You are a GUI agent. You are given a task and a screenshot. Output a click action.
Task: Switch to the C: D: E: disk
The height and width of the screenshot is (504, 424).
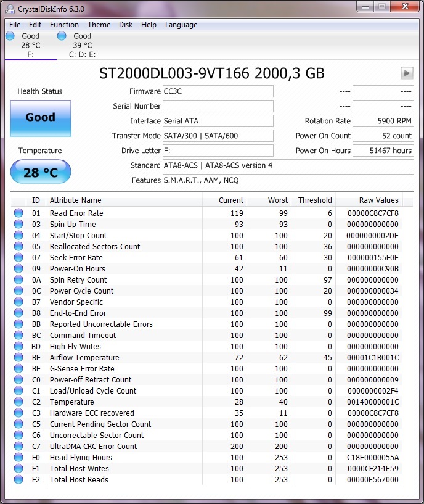(x=82, y=45)
